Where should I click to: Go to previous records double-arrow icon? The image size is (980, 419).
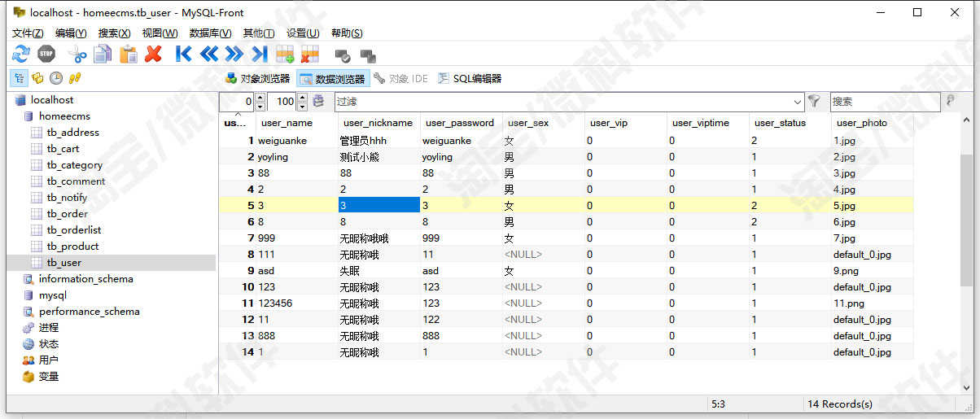pos(209,55)
